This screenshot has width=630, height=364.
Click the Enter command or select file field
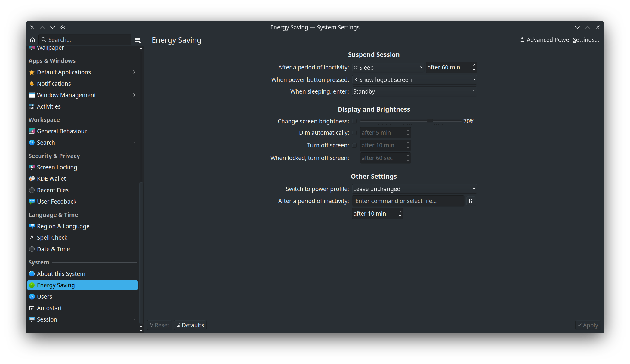[408, 201]
